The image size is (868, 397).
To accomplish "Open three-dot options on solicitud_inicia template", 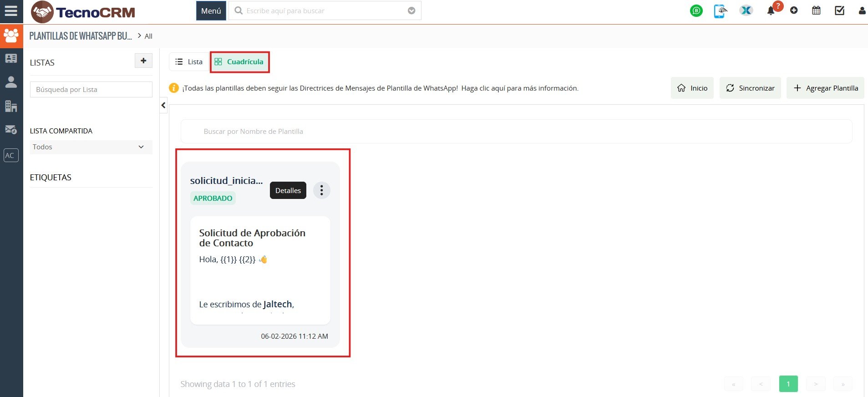I will [x=321, y=190].
